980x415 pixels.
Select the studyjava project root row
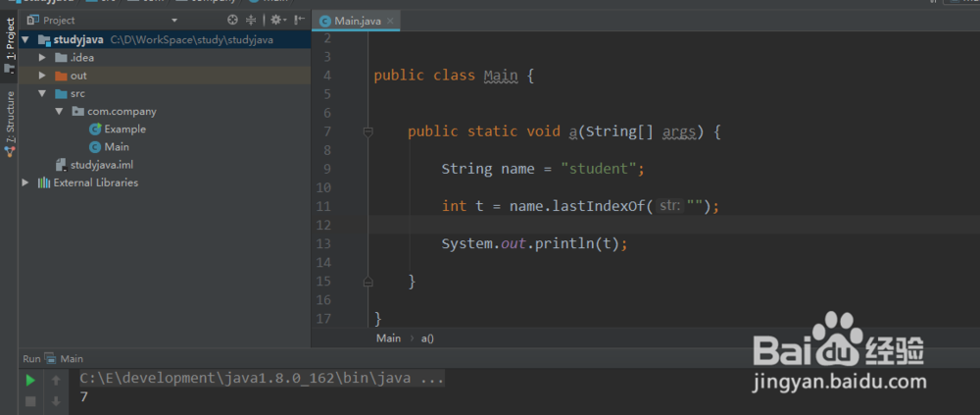(165, 40)
